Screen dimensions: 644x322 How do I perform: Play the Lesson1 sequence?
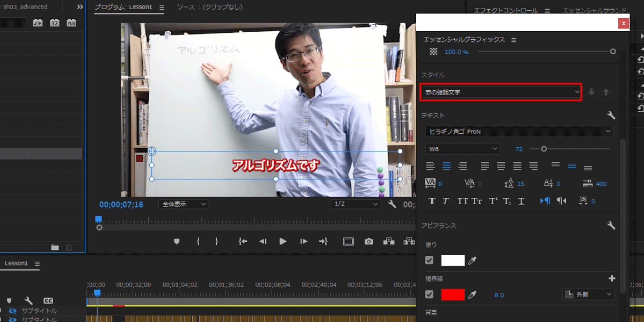pos(283,241)
